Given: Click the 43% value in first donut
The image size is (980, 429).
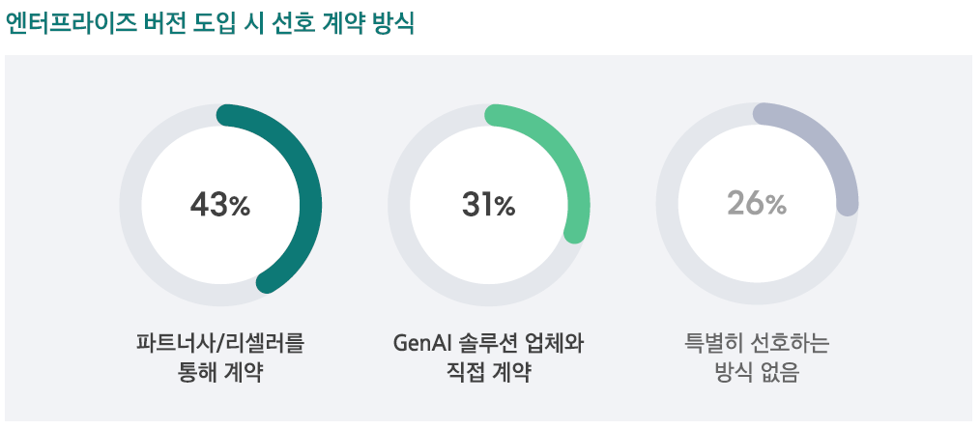Looking at the screenshot, I should coord(220,205).
